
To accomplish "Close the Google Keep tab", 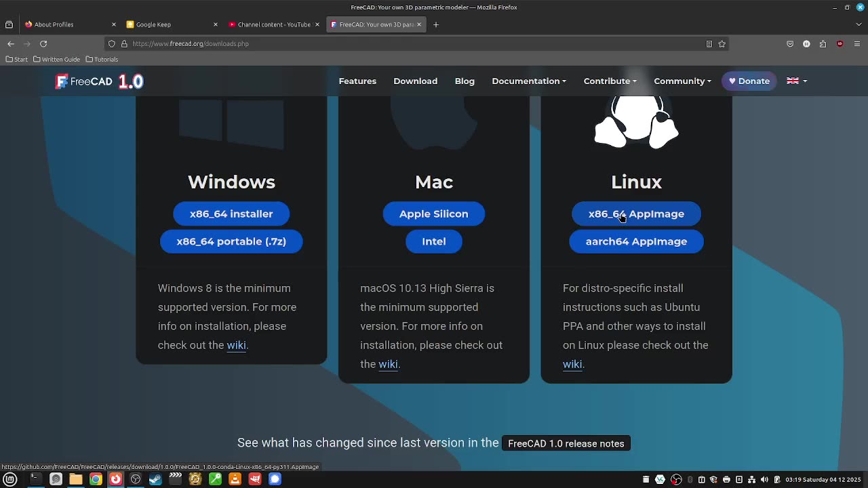I will point(216,24).
